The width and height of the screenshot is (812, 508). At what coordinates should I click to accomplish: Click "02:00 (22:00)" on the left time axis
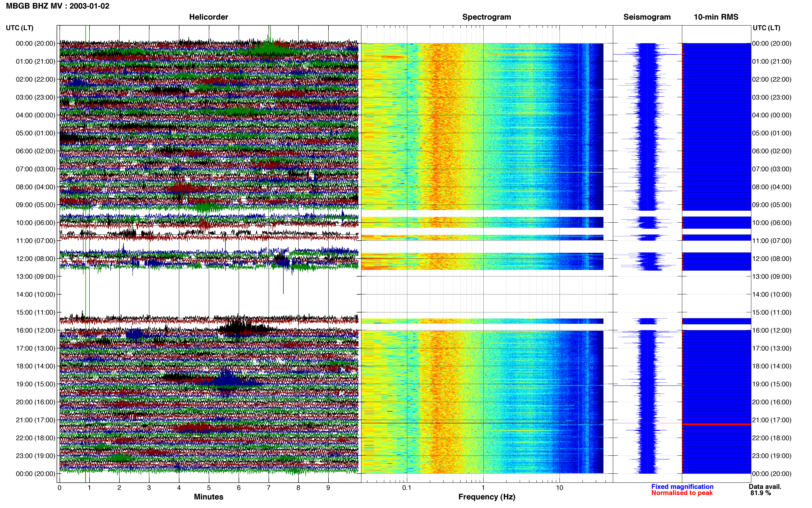(36, 79)
